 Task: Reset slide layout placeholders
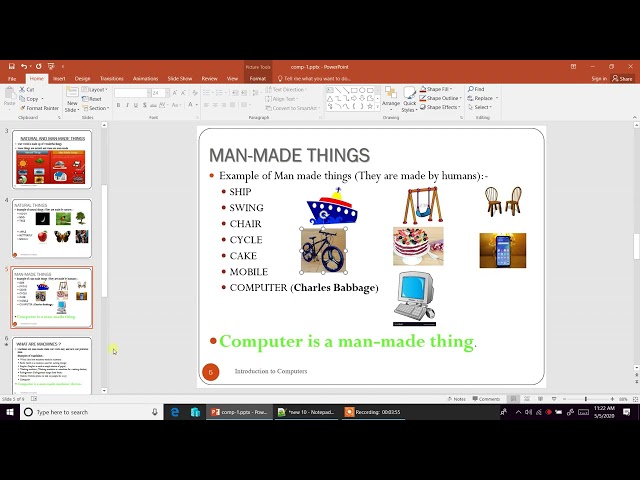92,99
